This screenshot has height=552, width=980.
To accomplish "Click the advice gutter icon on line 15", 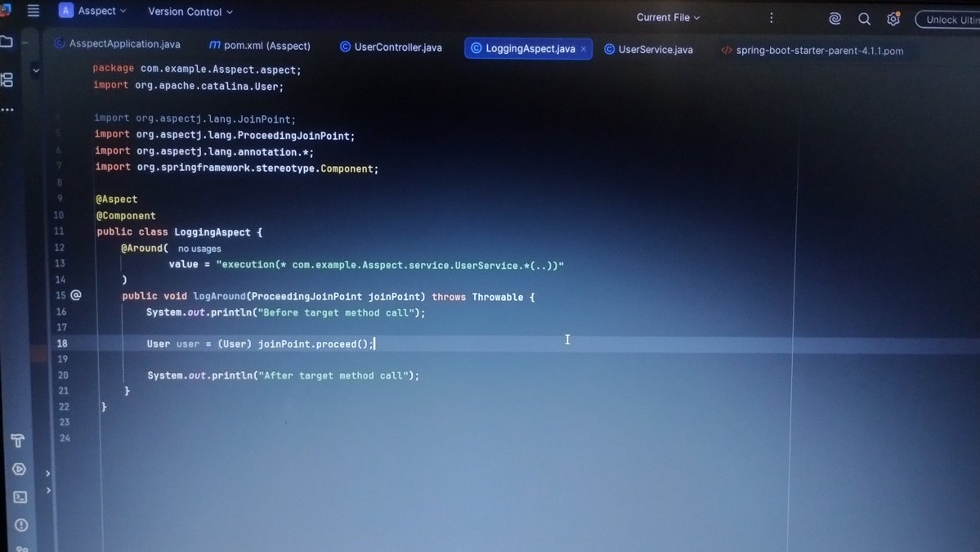I will coord(76,294).
